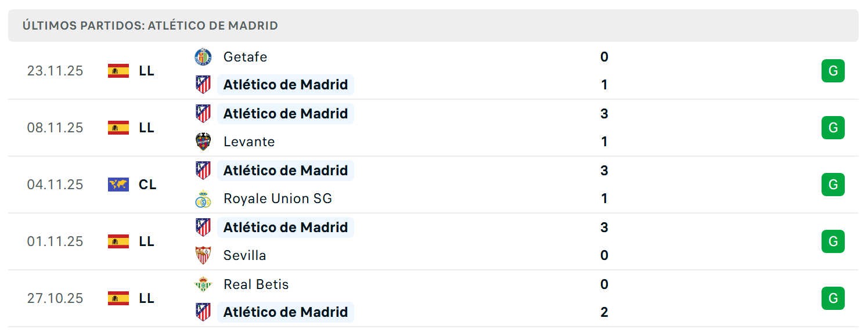
Task: Open the Getafe team link
Action: [x=245, y=57]
